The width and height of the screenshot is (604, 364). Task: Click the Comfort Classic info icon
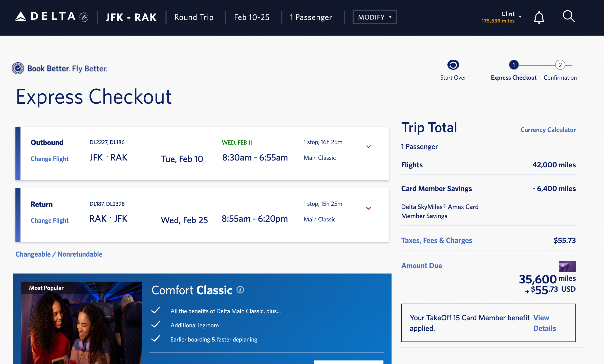[240, 290]
